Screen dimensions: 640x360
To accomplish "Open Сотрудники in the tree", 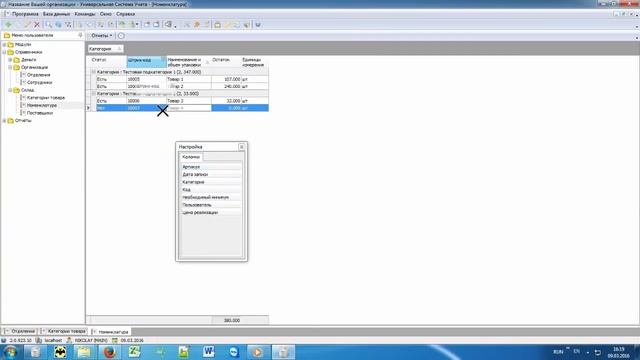I will pos(40,82).
